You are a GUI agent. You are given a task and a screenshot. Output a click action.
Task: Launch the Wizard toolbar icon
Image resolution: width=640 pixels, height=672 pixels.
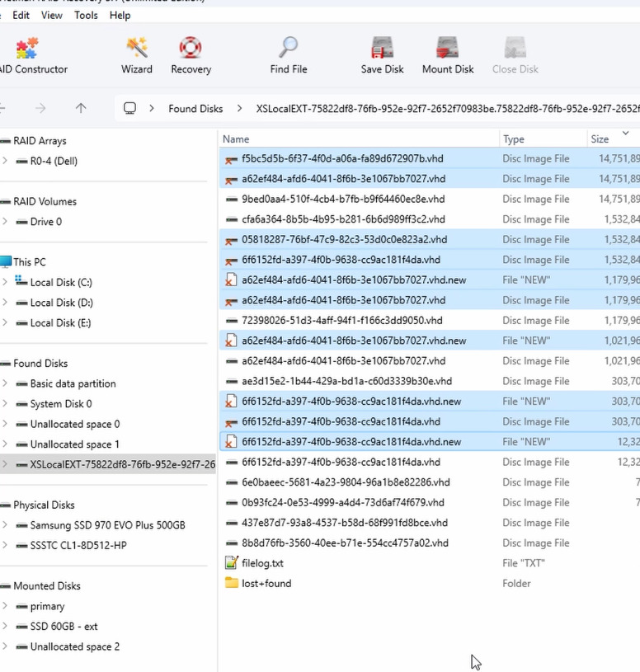tap(137, 48)
